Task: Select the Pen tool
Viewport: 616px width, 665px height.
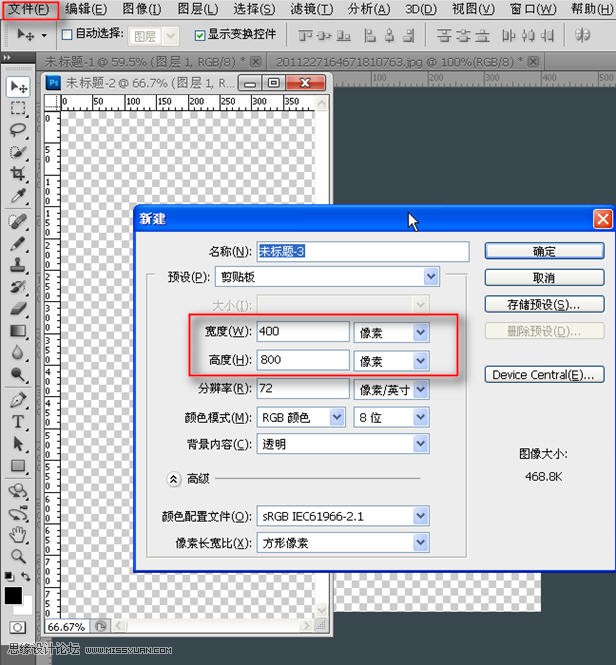Action: pyautogui.click(x=18, y=400)
